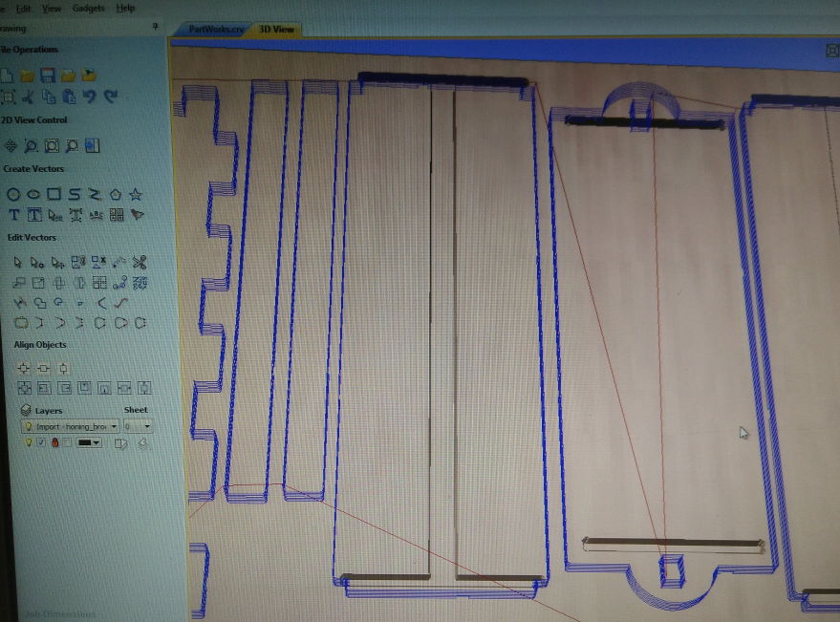The width and height of the screenshot is (840, 622).
Task: Align selection centre horizontally only
Action: pyautogui.click(x=43, y=368)
